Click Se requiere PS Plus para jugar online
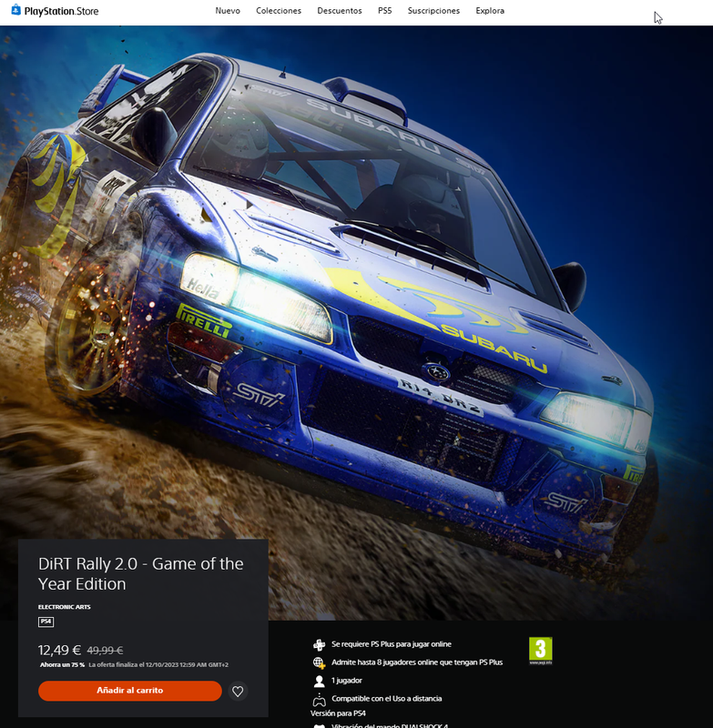The width and height of the screenshot is (713, 728). click(x=392, y=644)
